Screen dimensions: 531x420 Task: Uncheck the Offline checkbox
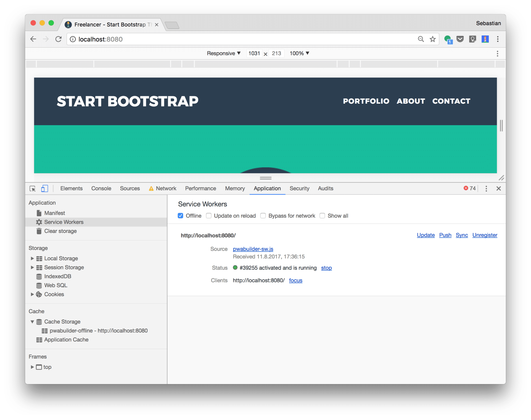(180, 216)
